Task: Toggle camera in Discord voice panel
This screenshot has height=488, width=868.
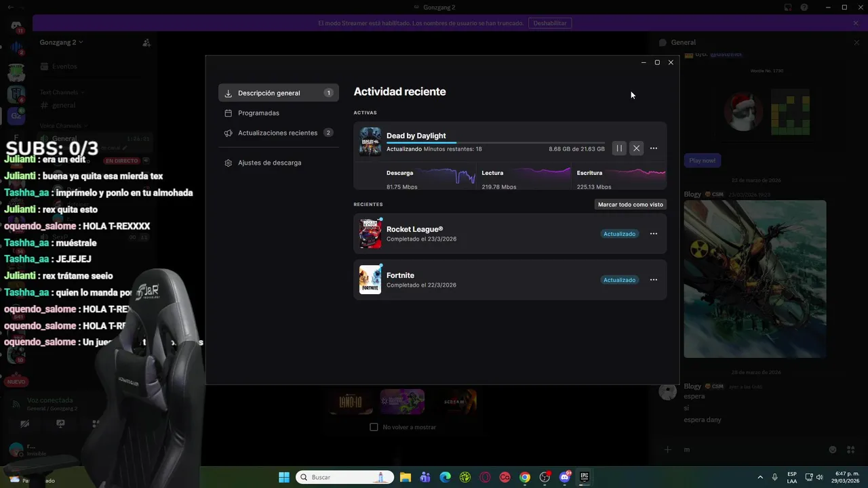Action: pyautogui.click(x=25, y=424)
